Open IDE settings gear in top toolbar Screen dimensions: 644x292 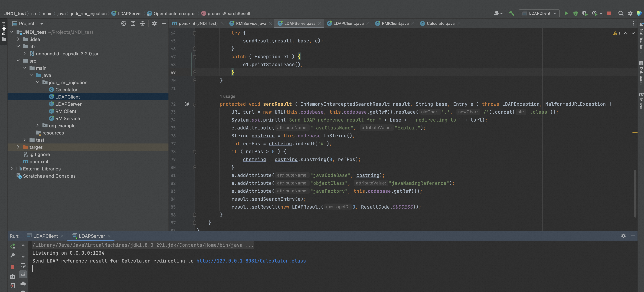pos(630,13)
